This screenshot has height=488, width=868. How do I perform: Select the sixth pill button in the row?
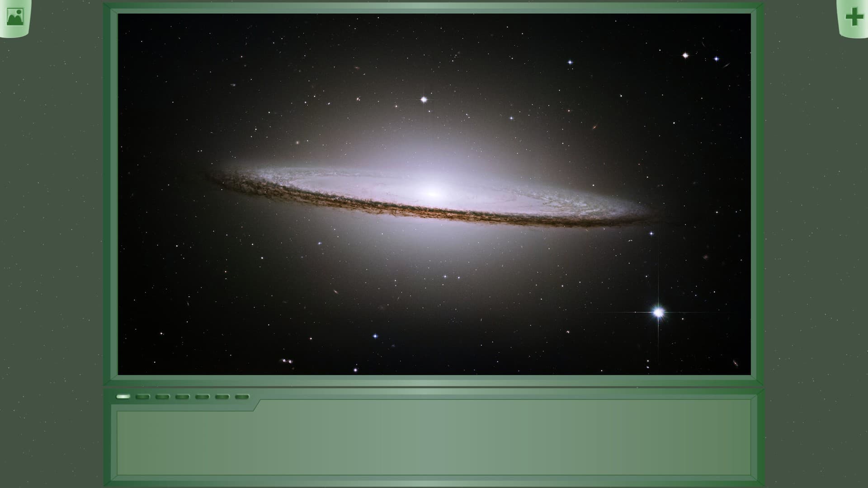point(222,396)
